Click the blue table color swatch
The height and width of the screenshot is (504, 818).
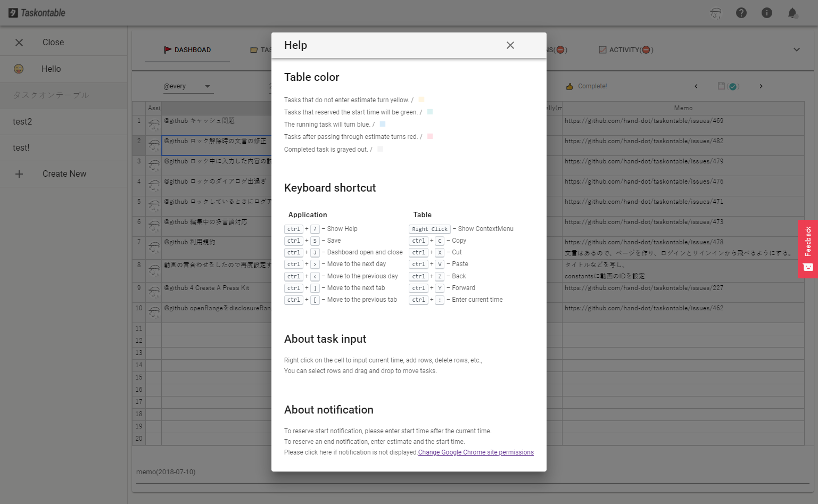coord(383,124)
